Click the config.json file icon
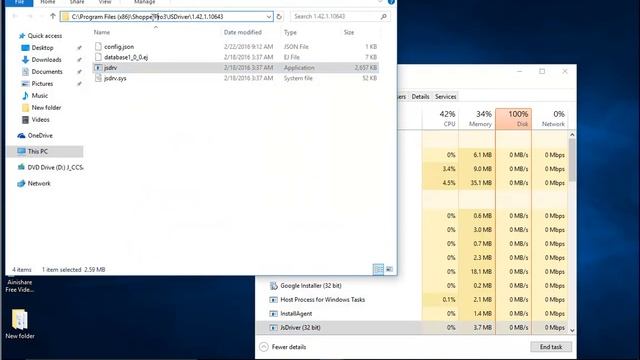The image size is (640, 360). (98, 47)
